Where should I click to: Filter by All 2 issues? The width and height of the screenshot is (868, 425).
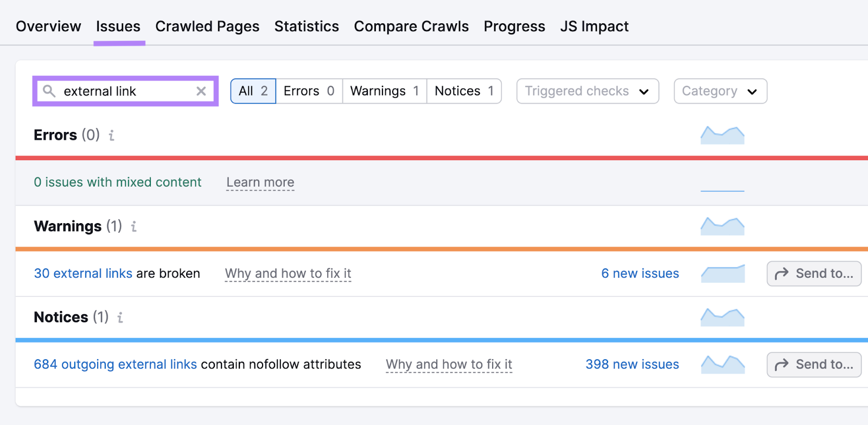[x=253, y=91]
